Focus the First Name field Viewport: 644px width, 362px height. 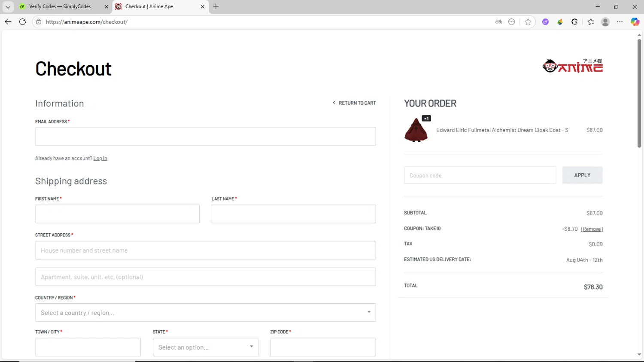[117, 214]
